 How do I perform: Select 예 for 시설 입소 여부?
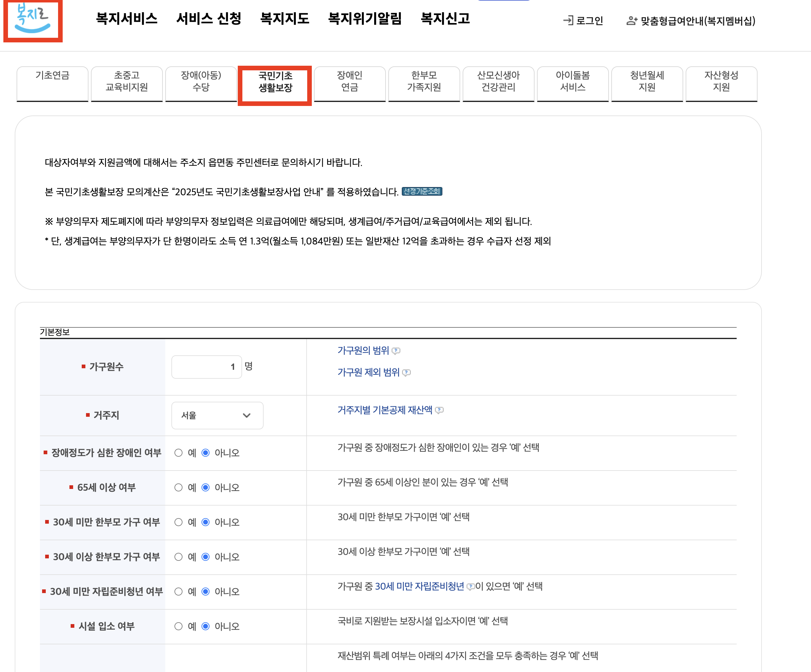[x=178, y=626]
